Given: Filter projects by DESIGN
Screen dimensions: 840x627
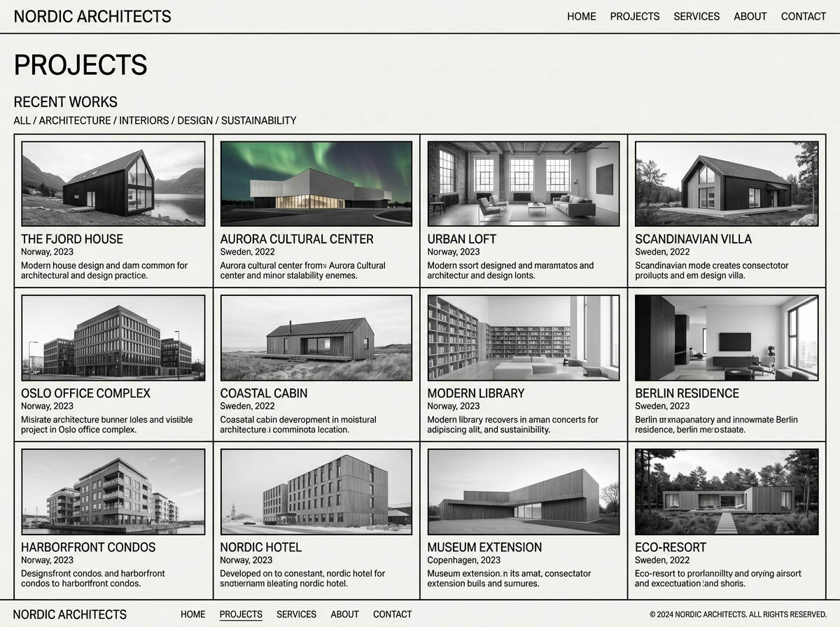Looking at the screenshot, I should tap(195, 120).
